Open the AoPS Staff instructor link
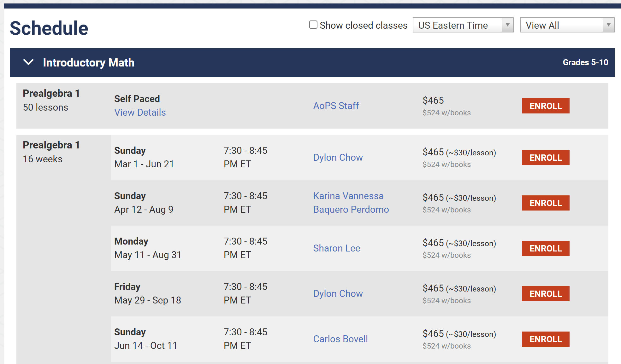The width and height of the screenshot is (621, 364). pyautogui.click(x=336, y=106)
